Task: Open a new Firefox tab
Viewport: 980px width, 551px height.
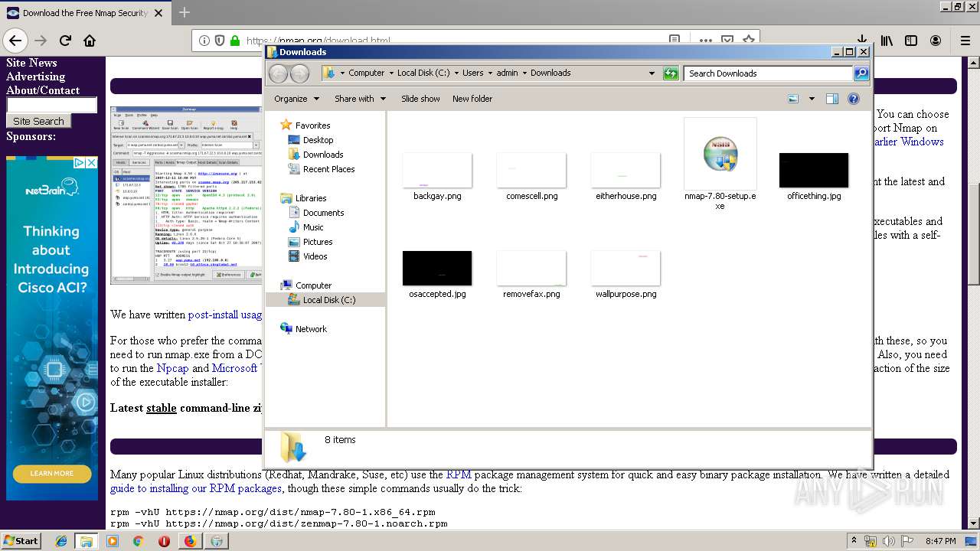Action: point(185,12)
